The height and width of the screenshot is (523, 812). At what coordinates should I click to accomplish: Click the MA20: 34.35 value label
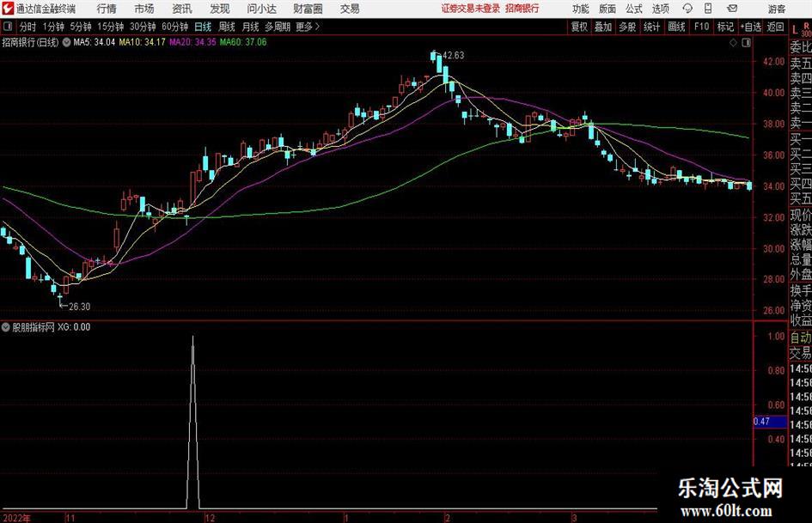pyautogui.click(x=192, y=42)
